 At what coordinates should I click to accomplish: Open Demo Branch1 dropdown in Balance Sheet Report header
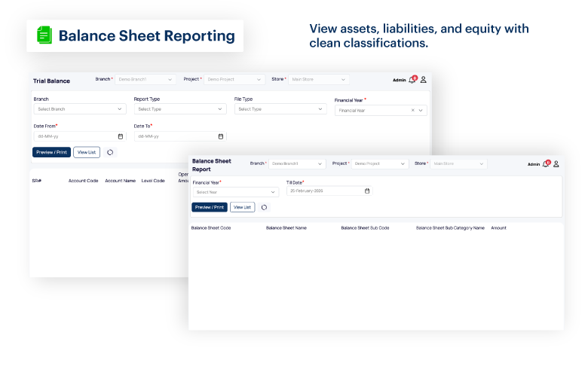click(297, 163)
